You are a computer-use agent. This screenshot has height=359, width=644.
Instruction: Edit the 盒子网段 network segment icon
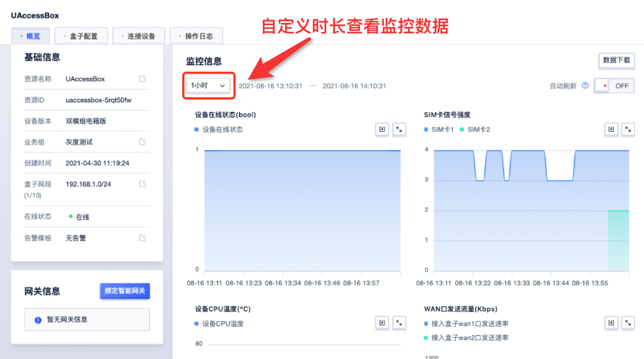click(143, 184)
